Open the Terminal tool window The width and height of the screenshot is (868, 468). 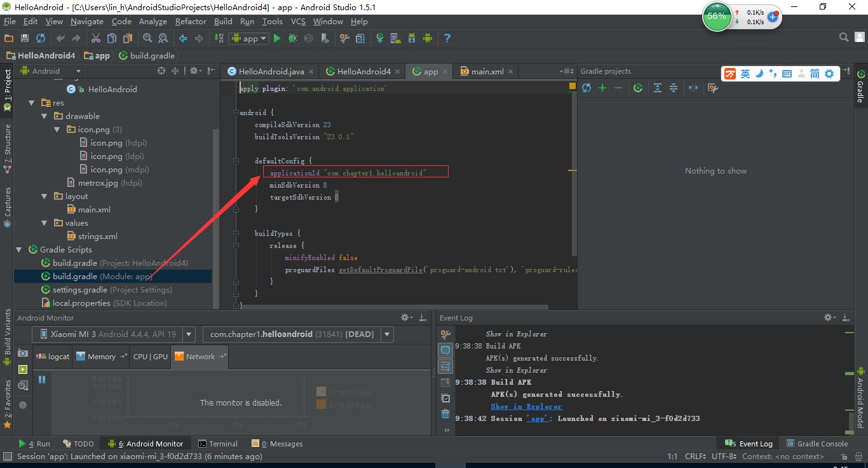tap(218, 444)
